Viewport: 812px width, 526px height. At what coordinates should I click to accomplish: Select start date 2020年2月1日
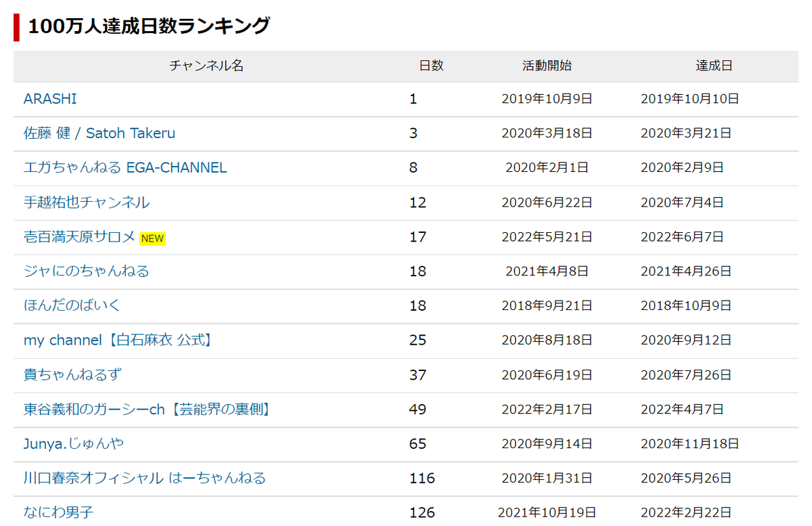click(x=547, y=168)
